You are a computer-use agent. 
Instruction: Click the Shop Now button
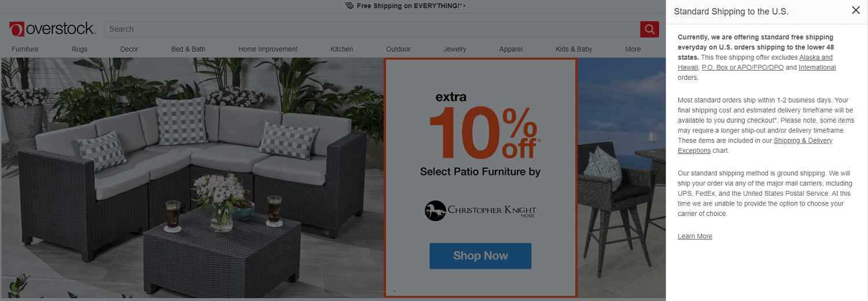click(x=480, y=256)
